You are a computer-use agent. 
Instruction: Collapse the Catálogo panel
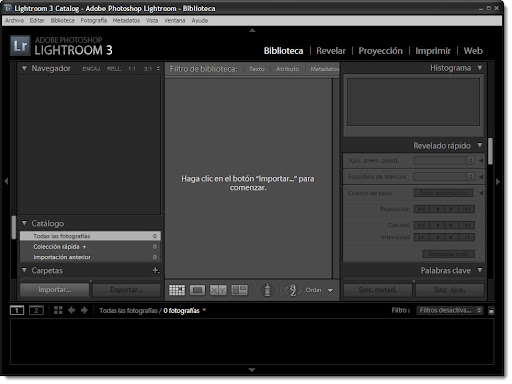pos(24,223)
